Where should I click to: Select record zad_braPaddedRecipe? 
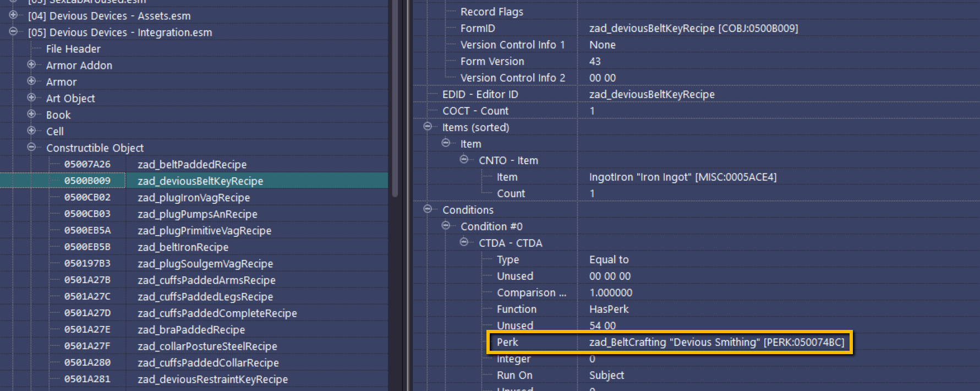pos(191,330)
